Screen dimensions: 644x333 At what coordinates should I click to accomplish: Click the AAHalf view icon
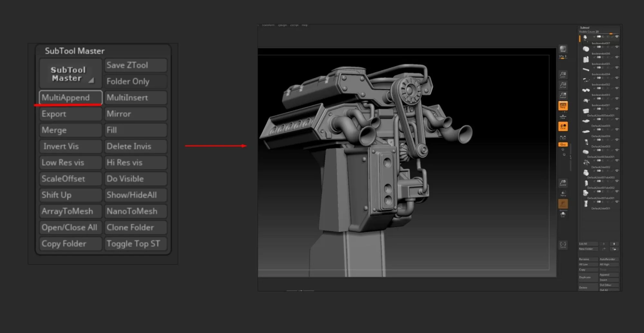[563, 95]
